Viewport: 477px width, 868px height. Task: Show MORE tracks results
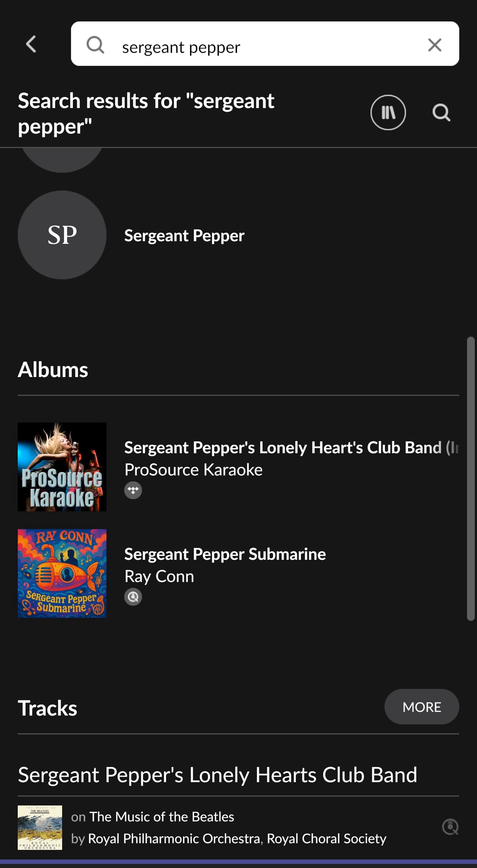tap(422, 707)
